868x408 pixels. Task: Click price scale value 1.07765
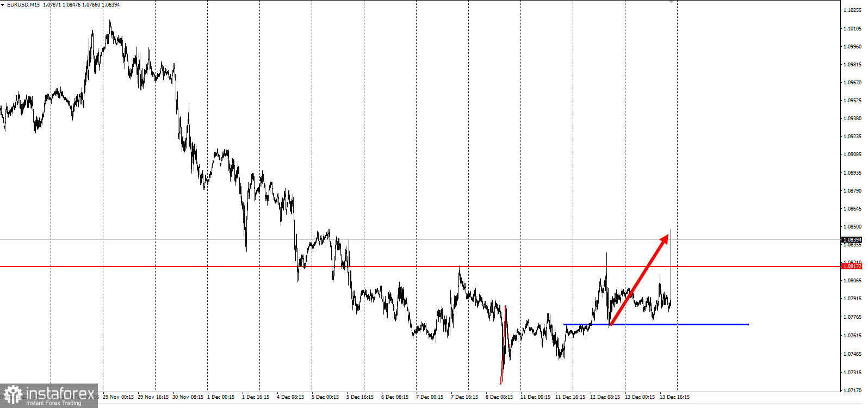(x=853, y=317)
